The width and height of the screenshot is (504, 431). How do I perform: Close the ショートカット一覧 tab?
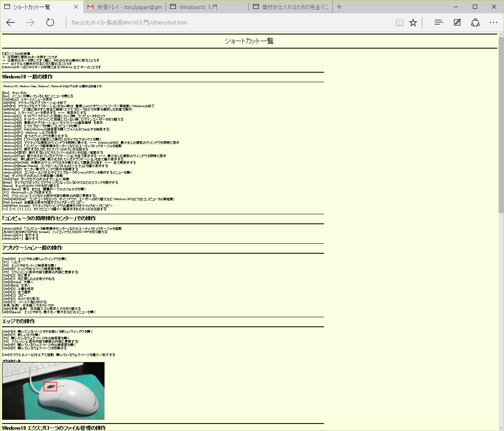(76, 7)
